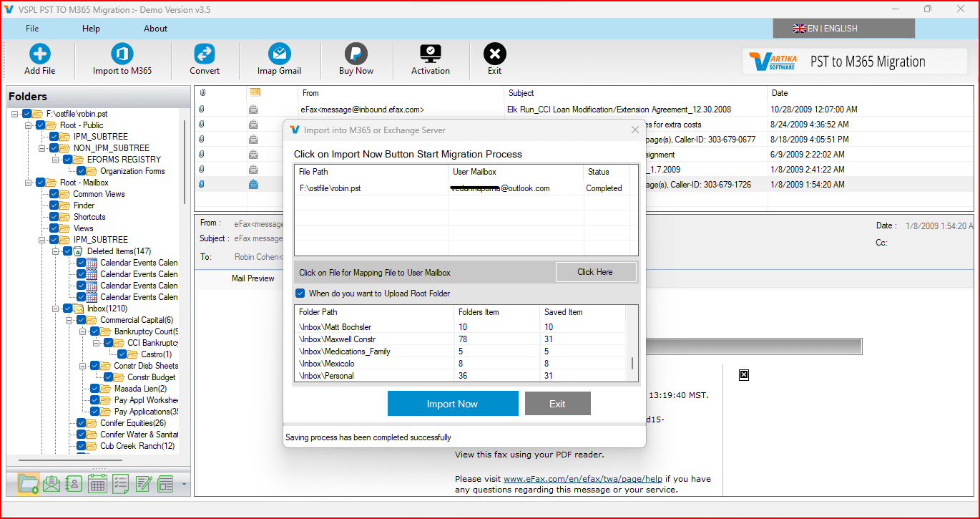Viewport: 980px width, 519px height.
Task: Click the Vartika Software logo
Action: (774, 62)
